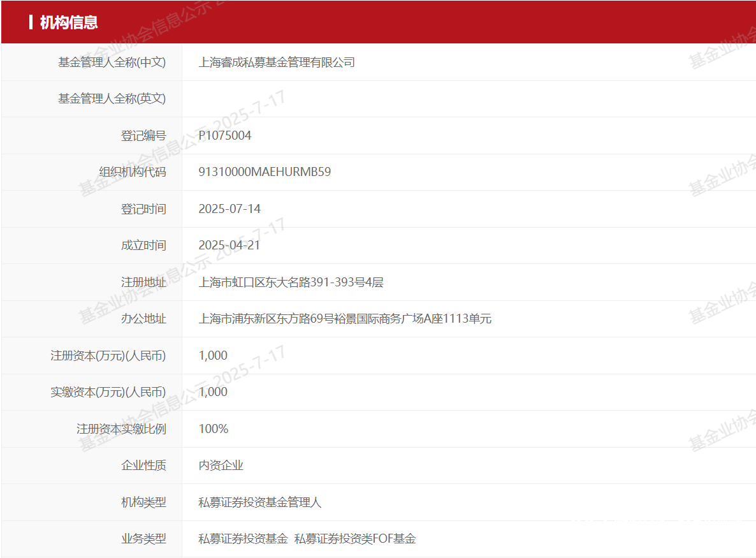756x558 pixels.
Task: Select the company name 上海睿成私募基金管理有限公司
Action: tap(277, 62)
